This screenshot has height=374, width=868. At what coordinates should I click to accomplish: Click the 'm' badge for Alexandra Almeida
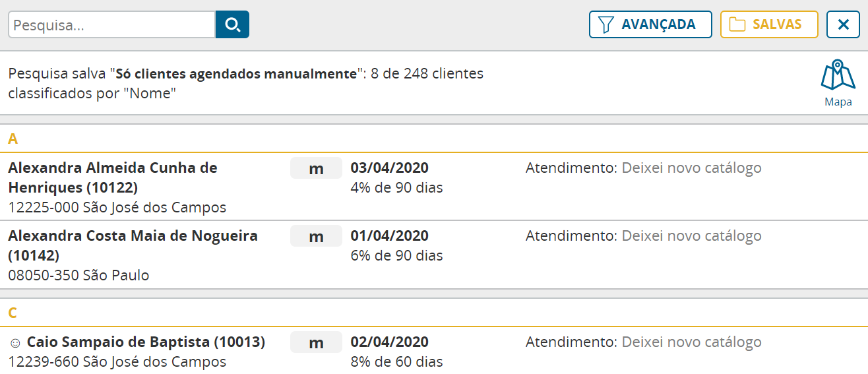(x=316, y=168)
